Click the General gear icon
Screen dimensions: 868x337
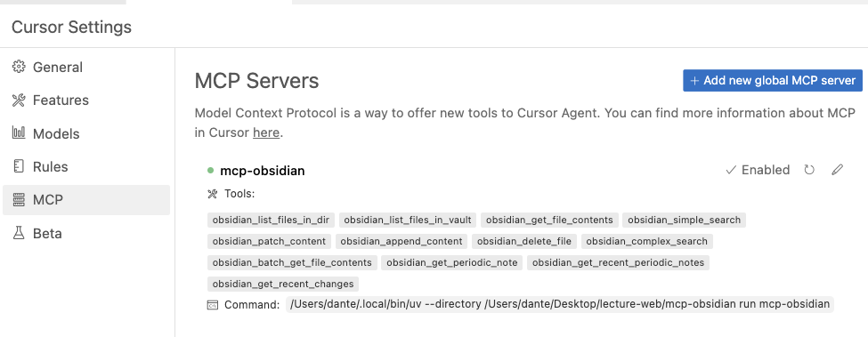coord(19,67)
